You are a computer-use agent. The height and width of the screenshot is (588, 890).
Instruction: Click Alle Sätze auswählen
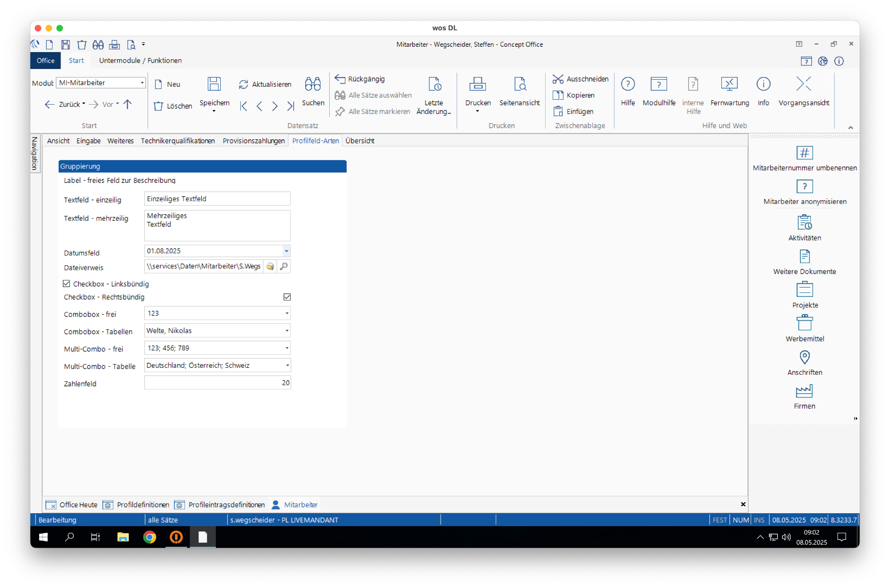coord(373,95)
